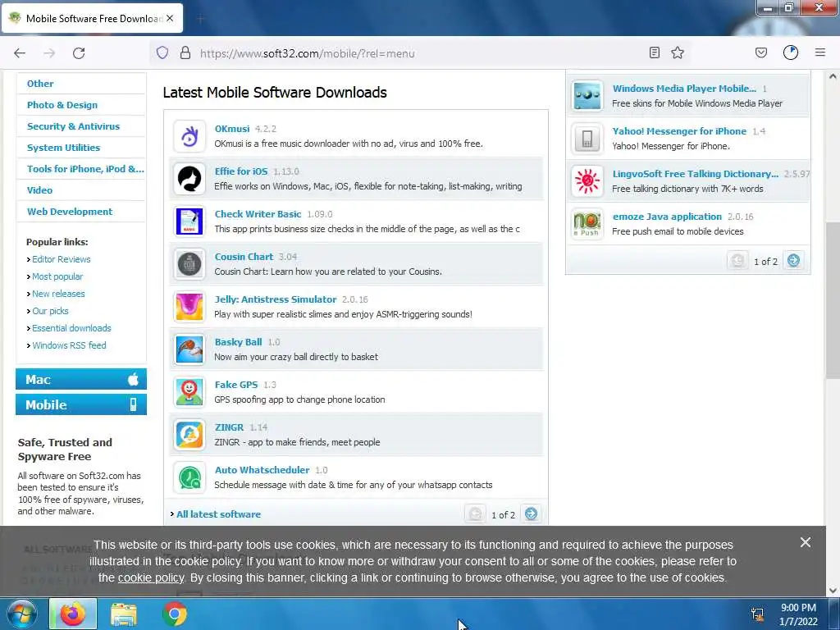This screenshot has height=630, width=840.
Task: Open the cookie policy link
Action: pyautogui.click(x=151, y=578)
